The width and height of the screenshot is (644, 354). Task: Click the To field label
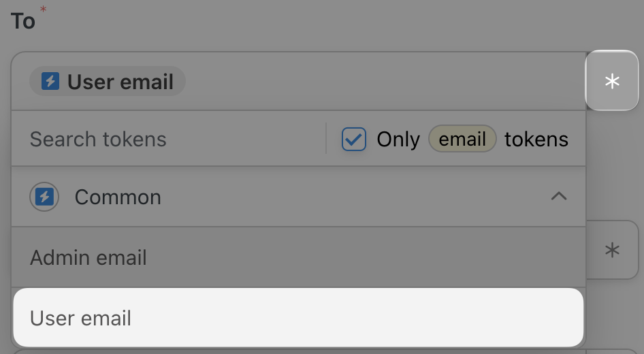coord(23,21)
